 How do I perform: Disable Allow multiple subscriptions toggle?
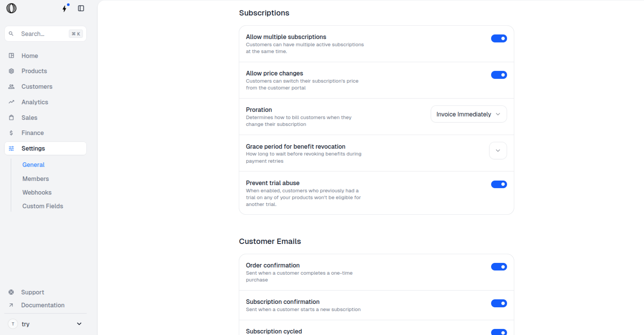tap(499, 39)
